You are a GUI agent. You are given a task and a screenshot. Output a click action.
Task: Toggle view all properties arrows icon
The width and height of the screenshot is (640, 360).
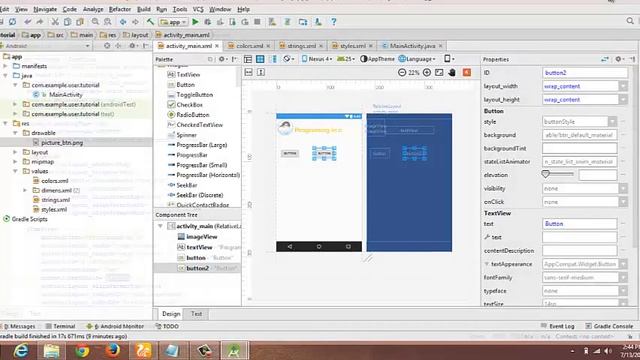[605, 59]
